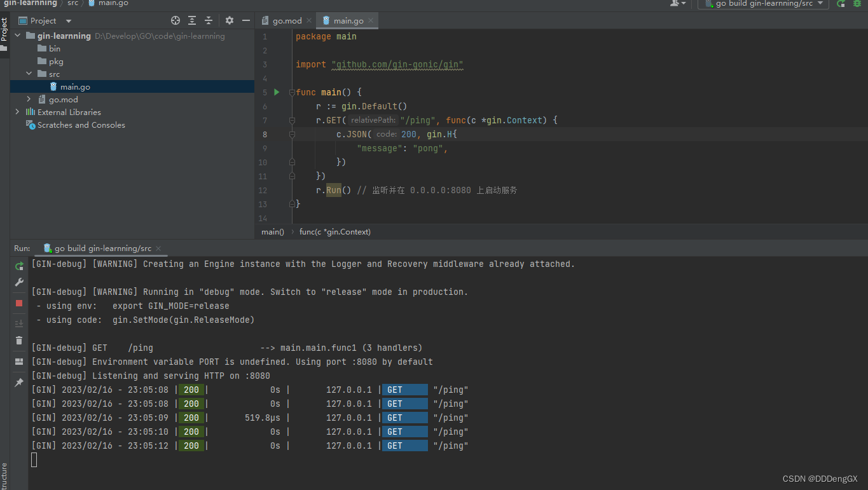Open the user account icon menu

click(x=678, y=4)
